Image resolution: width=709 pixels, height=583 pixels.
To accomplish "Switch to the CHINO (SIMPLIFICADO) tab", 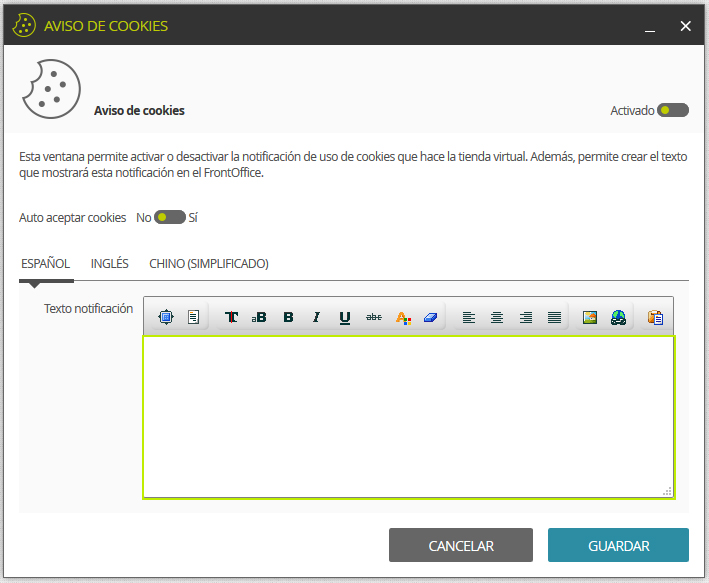I will click(209, 264).
